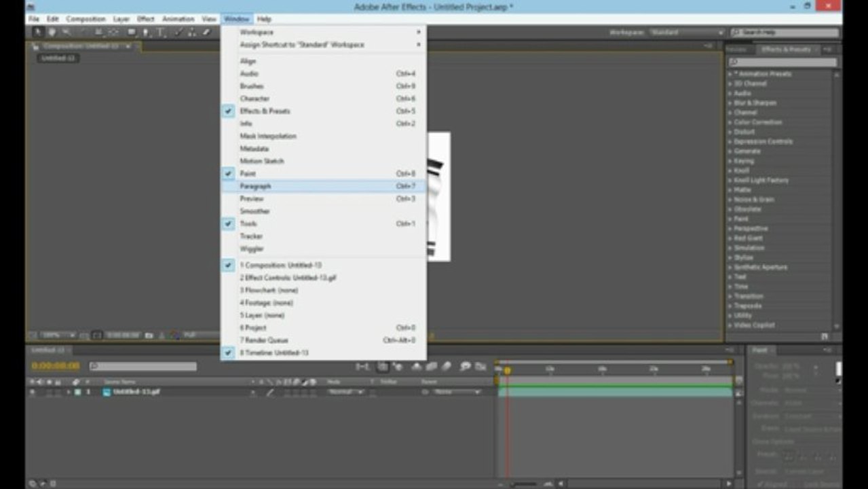Image resolution: width=868 pixels, height=489 pixels.
Task: Click the Effects & Presets search field
Action: (x=782, y=62)
